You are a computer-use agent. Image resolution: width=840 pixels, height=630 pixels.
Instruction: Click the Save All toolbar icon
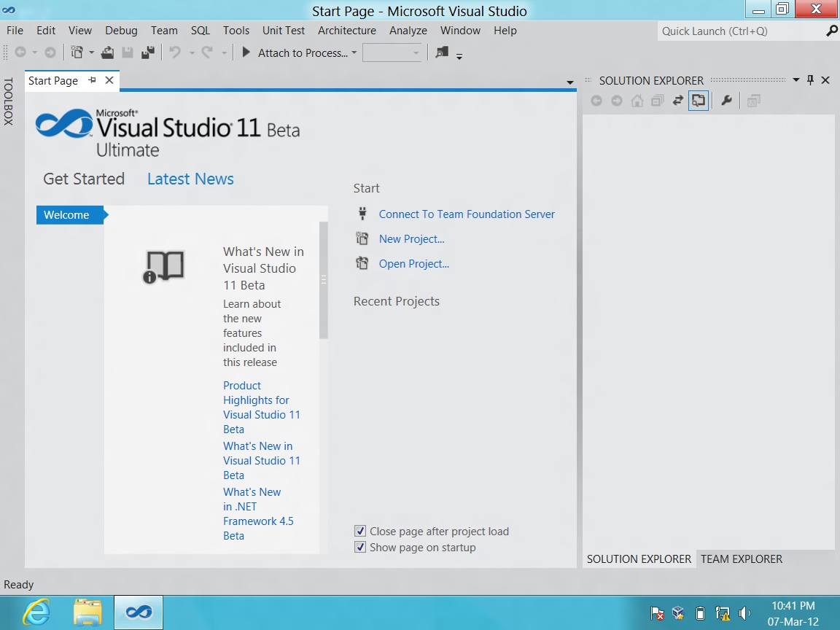pyautogui.click(x=148, y=52)
